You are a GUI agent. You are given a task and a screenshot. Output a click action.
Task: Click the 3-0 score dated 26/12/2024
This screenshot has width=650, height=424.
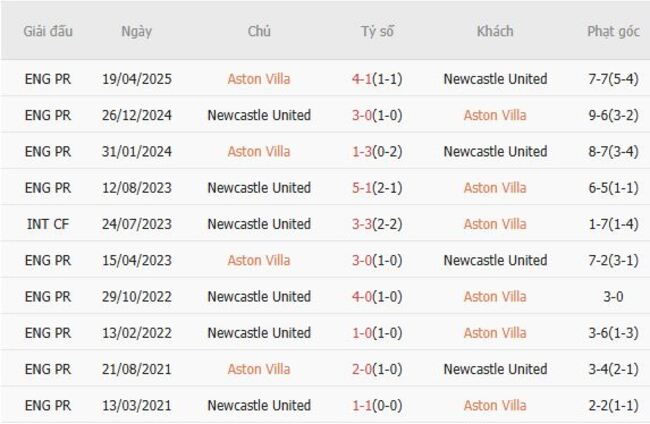pos(365,115)
